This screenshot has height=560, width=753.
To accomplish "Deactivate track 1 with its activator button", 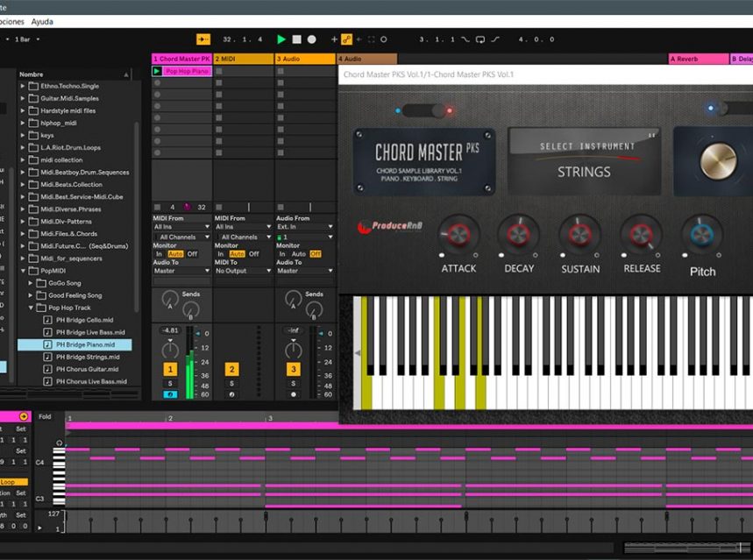I will [170, 369].
